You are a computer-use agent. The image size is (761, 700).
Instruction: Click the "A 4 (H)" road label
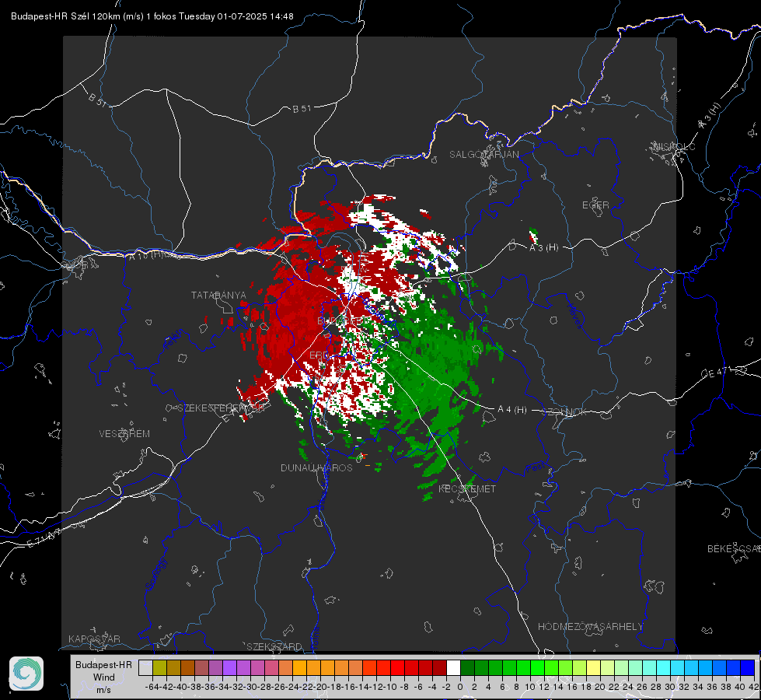point(512,410)
